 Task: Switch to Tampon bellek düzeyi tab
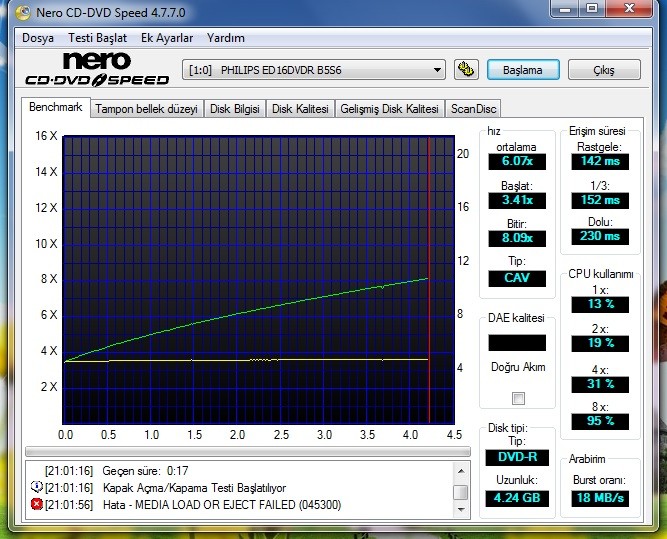pos(147,109)
